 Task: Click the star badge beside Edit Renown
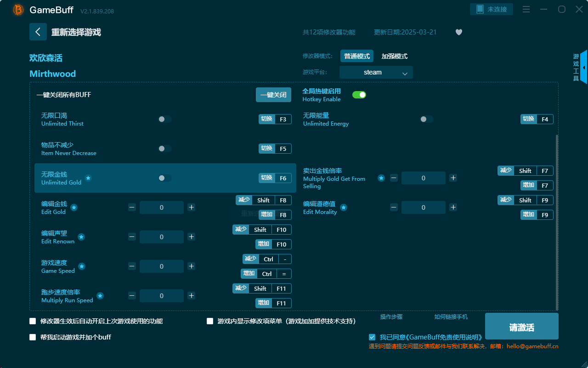pos(81,237)
